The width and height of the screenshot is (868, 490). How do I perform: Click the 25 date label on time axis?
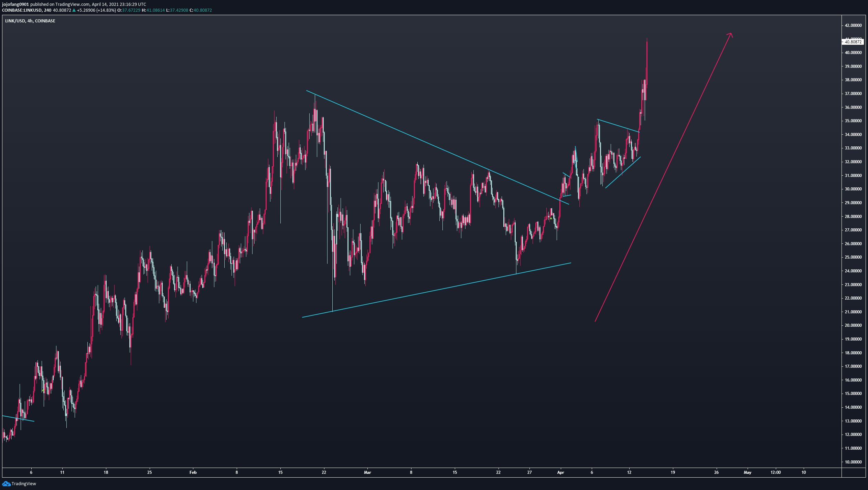point(149,472)
